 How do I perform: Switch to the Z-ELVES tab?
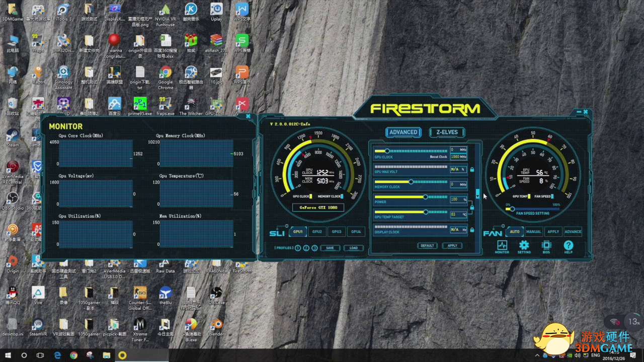(x=447, y=132)
